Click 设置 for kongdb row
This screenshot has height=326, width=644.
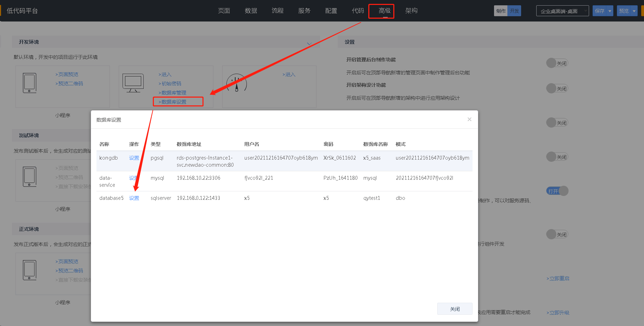(x=134, y=158)
